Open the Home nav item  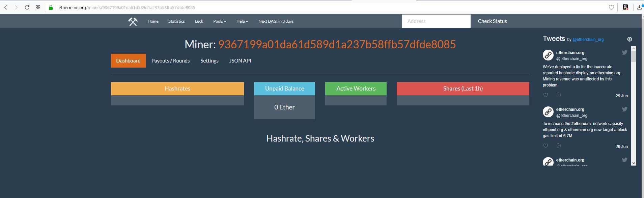click(153, 21)
